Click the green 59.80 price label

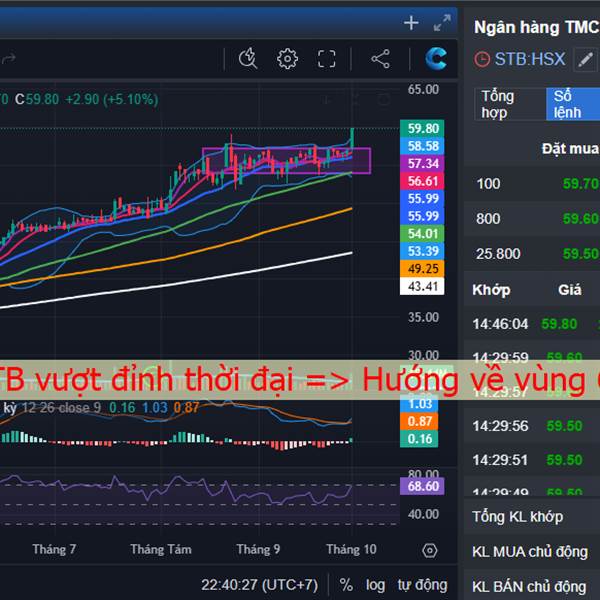[422, 129]
